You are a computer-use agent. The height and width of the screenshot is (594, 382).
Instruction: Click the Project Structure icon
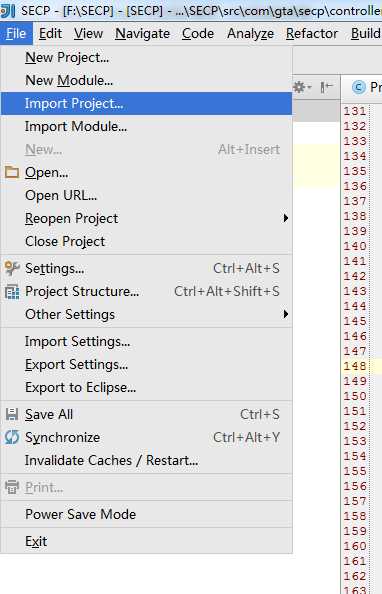click(x=12, y=291)
